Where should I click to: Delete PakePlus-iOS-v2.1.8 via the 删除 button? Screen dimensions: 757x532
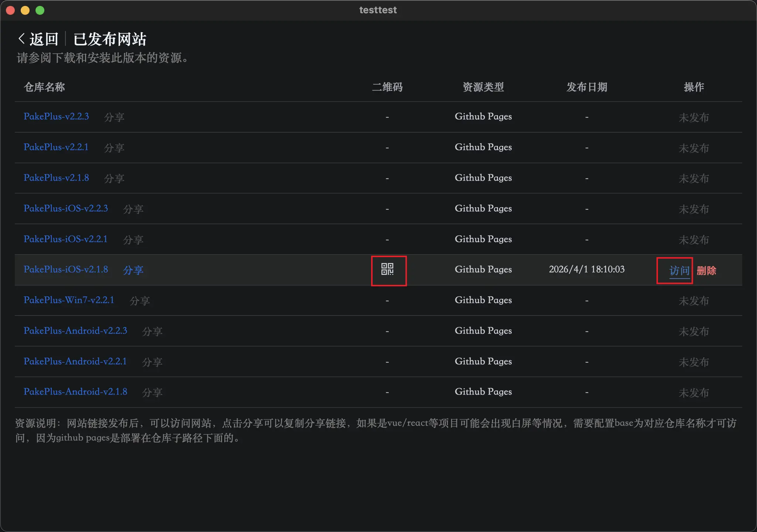click(x=706, y=270)
